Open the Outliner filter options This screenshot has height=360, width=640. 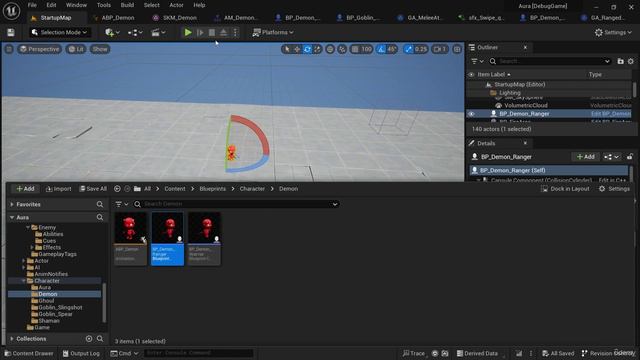pos(477,61)
